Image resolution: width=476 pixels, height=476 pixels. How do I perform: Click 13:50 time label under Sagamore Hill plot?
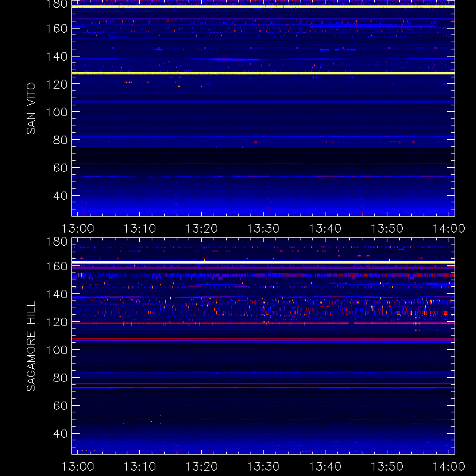387,466
